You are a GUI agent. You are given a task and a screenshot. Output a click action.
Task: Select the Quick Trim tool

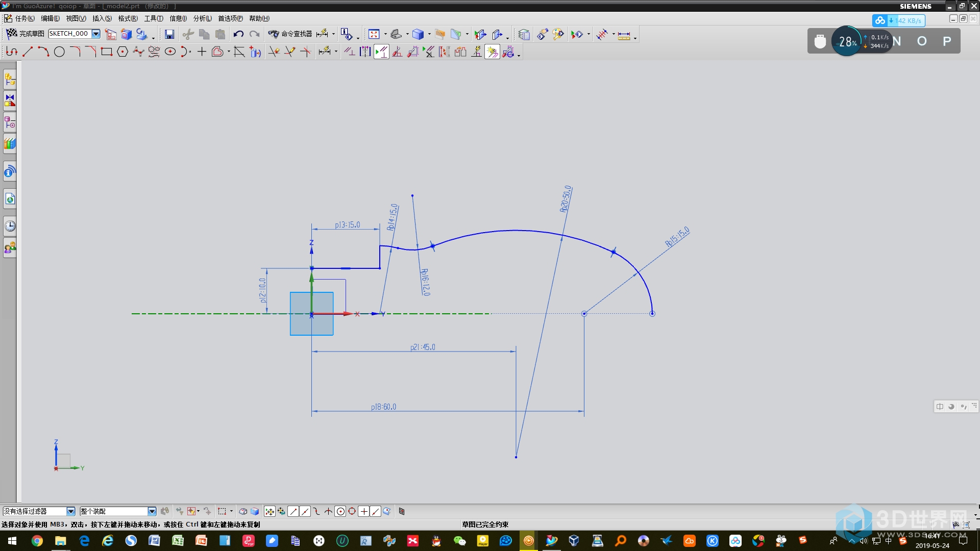pyautogui.click(x=274, y=52)
